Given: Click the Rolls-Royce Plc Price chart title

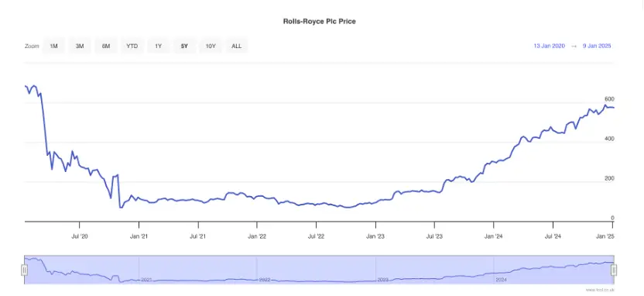Looking at the screenshot, I should point(320,22).
